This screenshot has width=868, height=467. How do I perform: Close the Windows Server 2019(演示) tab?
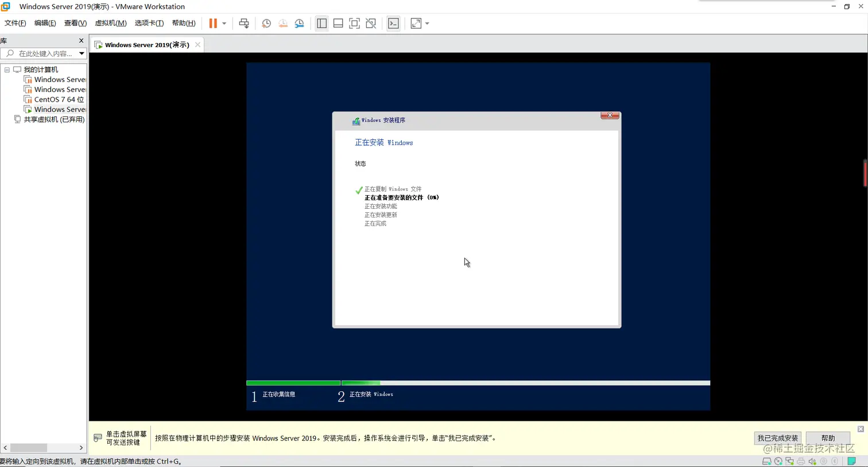[x=197, y=45]
